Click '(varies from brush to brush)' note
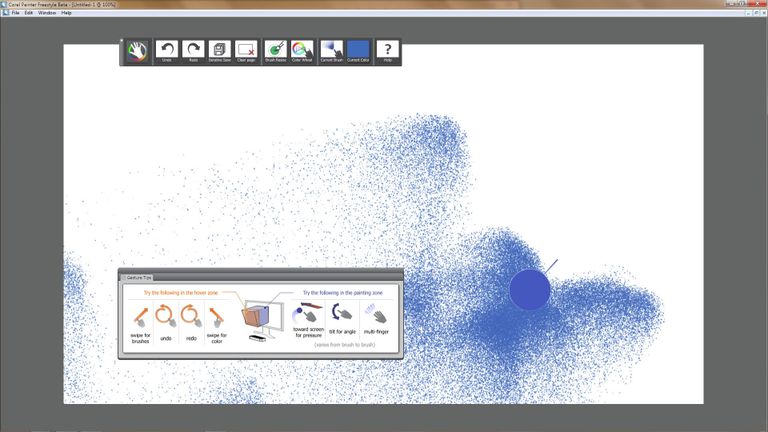 click(x=345, y=345)
